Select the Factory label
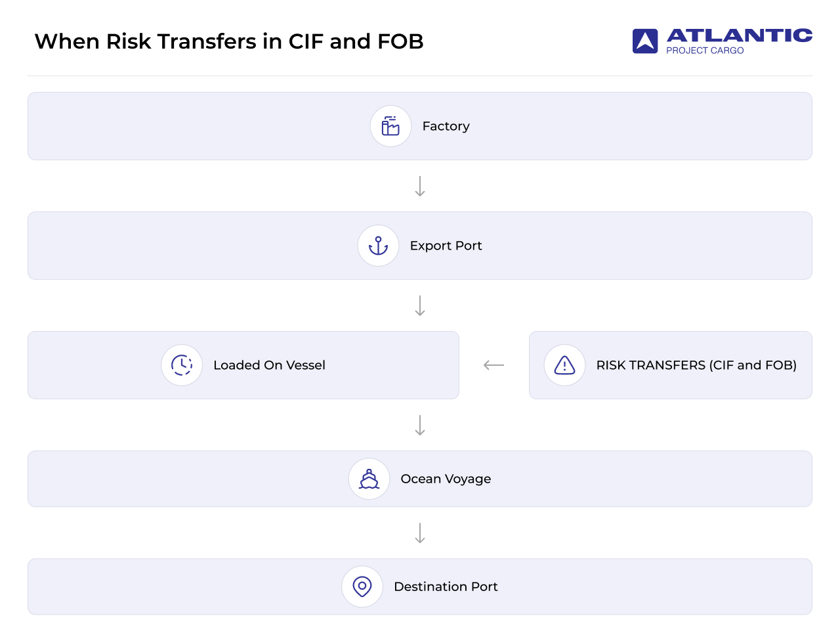This screenshot has width=840, height=637. click(x=446, y=126)
